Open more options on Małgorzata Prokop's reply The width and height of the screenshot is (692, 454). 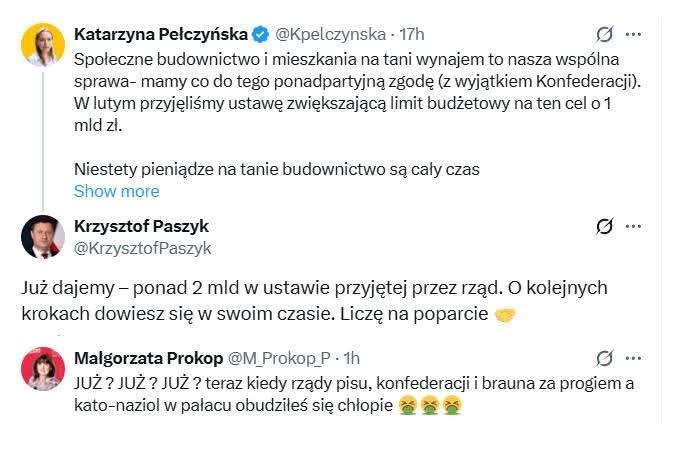633,357
